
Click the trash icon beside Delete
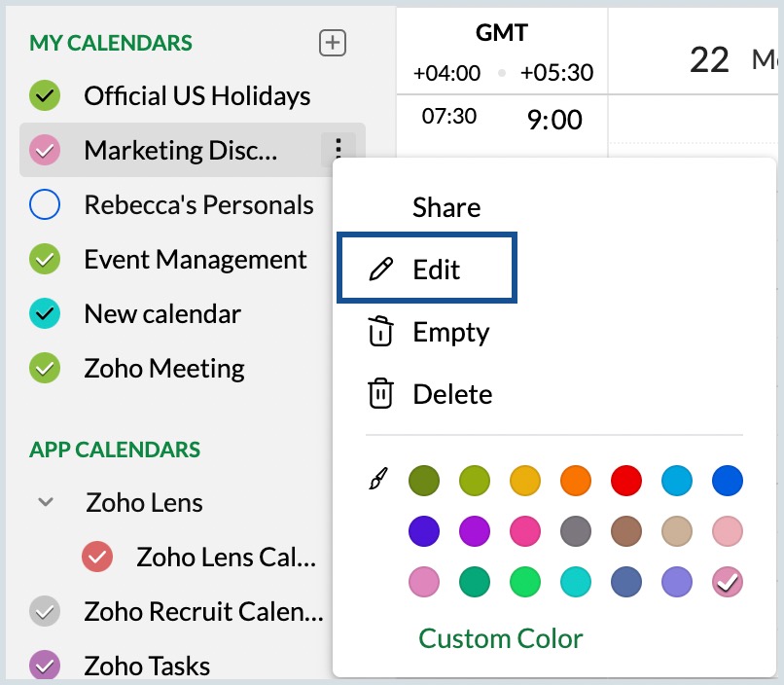[379, 394]
